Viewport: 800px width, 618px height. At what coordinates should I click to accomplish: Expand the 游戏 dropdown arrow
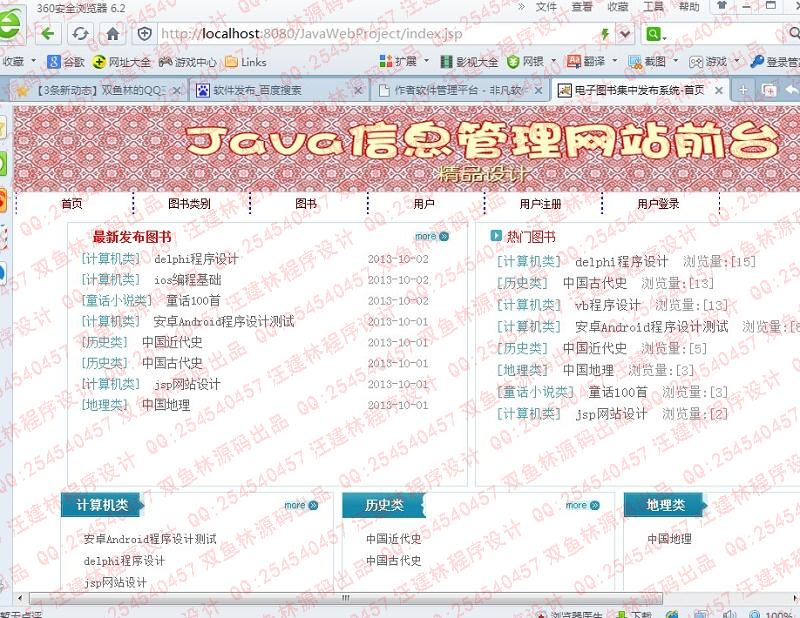(737, 61)
